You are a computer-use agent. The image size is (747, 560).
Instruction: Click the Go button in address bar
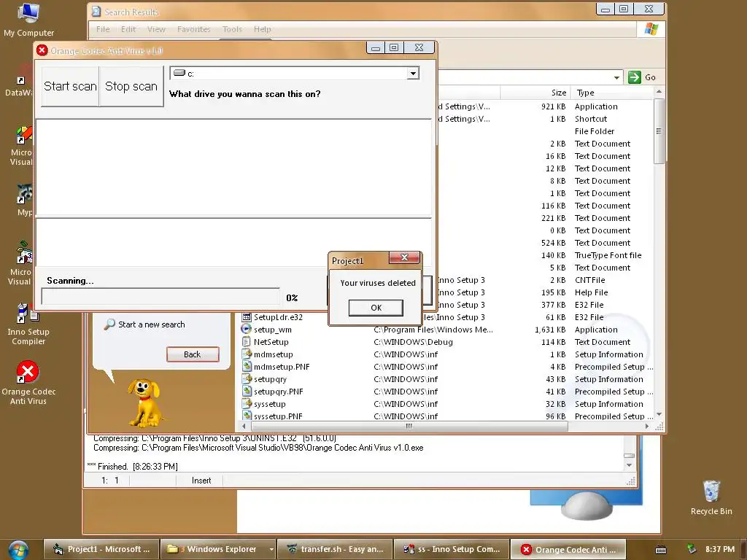643,77
